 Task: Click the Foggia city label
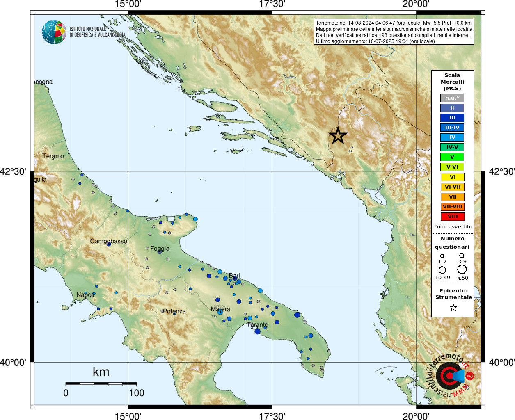coord(160,249)
